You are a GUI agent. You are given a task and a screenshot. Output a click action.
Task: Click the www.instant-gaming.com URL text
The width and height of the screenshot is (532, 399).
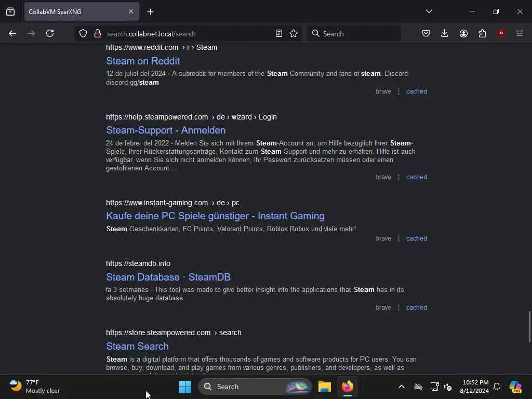[172, 203]
